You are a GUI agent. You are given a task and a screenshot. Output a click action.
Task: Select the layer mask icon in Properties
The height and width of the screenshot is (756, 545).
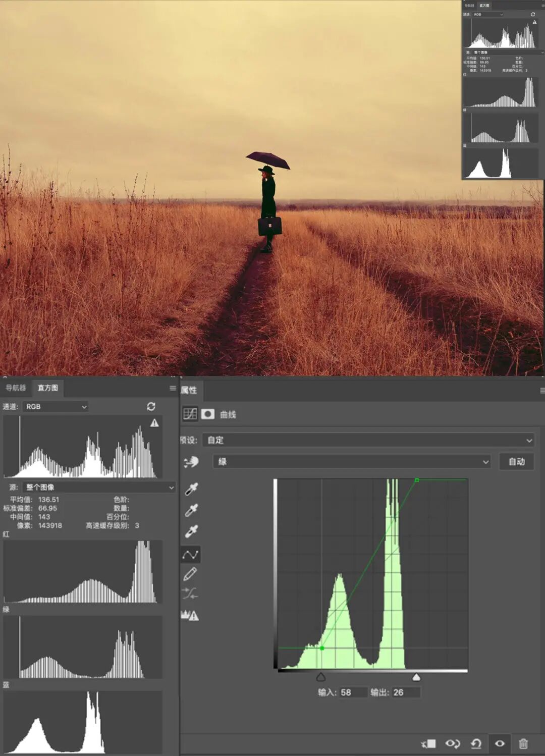click(x=208, y=414)
